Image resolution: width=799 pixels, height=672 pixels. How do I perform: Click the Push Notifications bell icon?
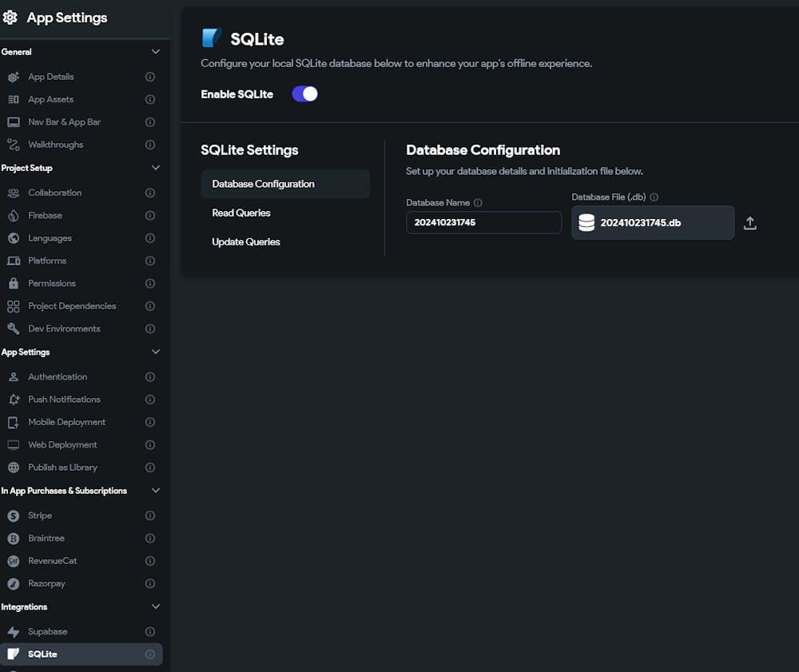click(x=13, y=400)
